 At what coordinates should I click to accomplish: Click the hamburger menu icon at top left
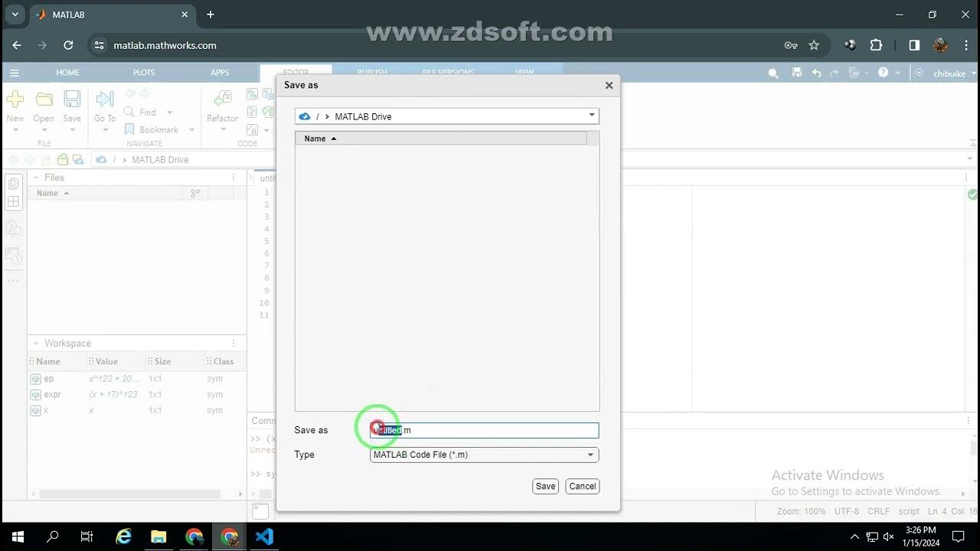tap(14, 73)
